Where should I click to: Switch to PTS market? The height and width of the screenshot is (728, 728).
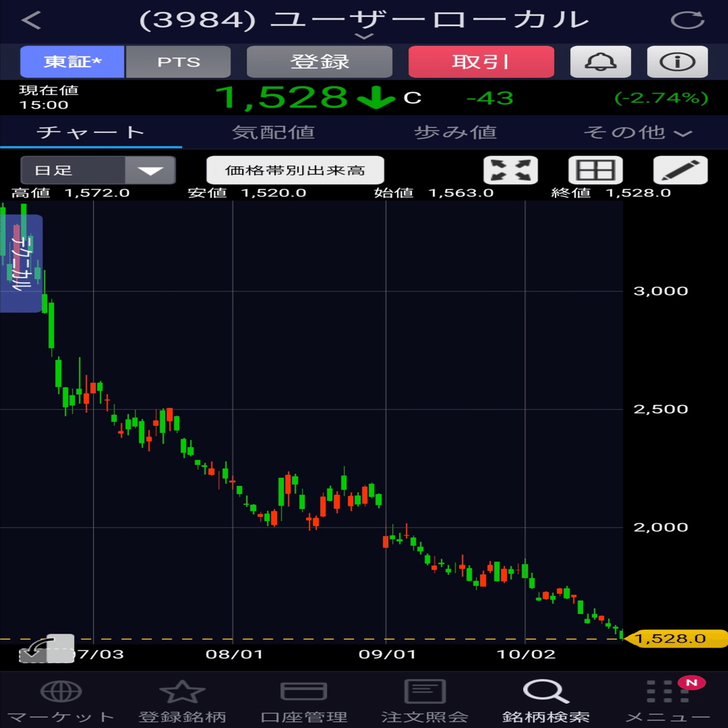click(178, 62)
